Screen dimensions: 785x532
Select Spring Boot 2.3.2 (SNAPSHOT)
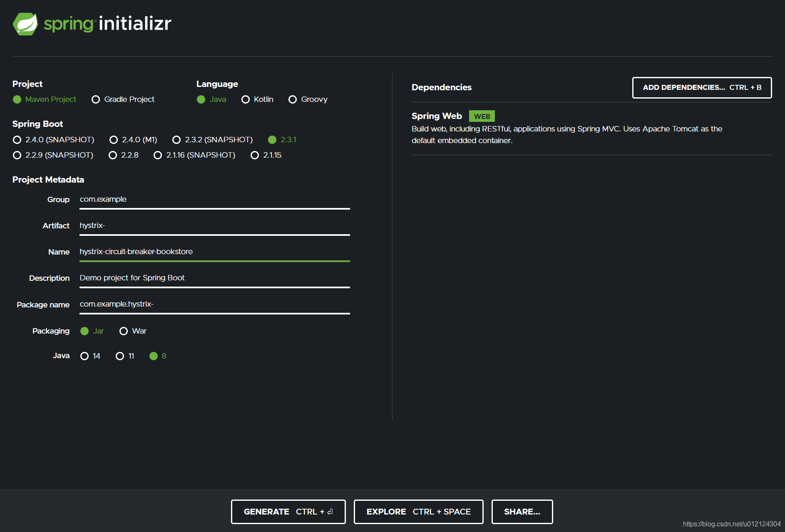(213, 140)
